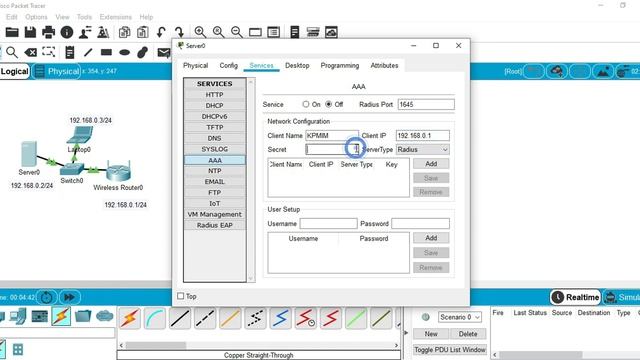Screen dimensions: 640x360
Task: Open network information icon in toolbar
Action: click(67, 32)
